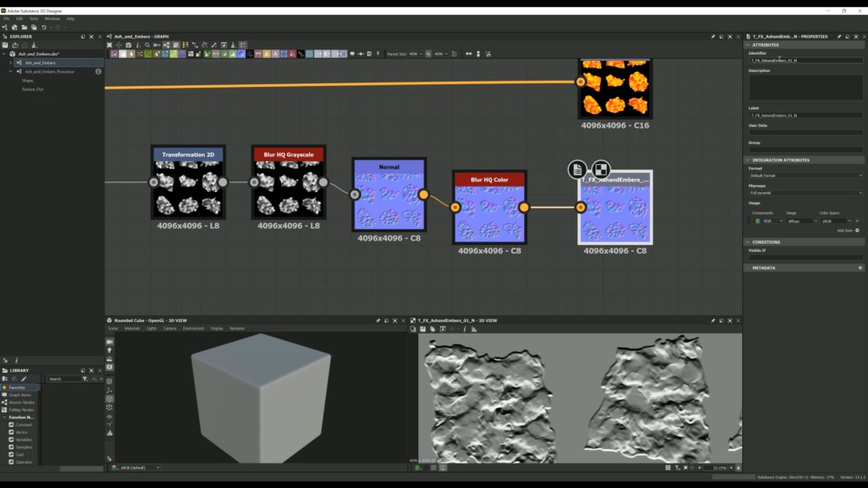Click the camera icon in 3D View sidebar
Screen dimensions: 868x488
[109, 342]
